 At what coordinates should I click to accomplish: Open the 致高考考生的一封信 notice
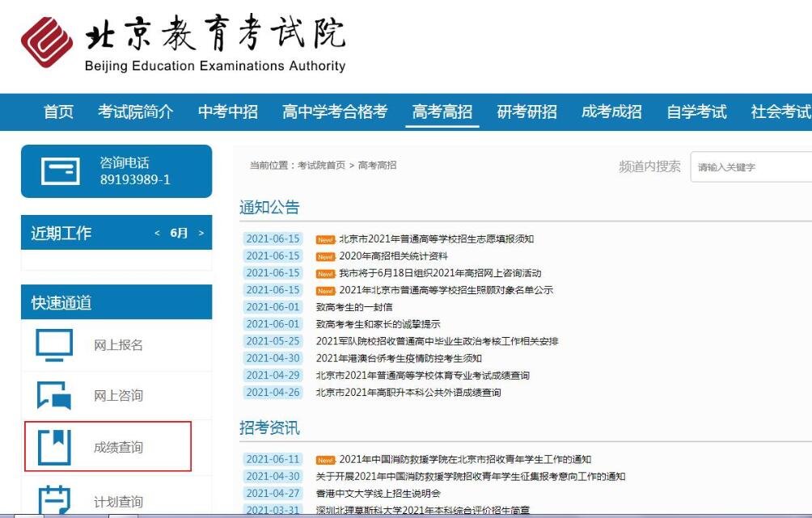coord(354,306)
